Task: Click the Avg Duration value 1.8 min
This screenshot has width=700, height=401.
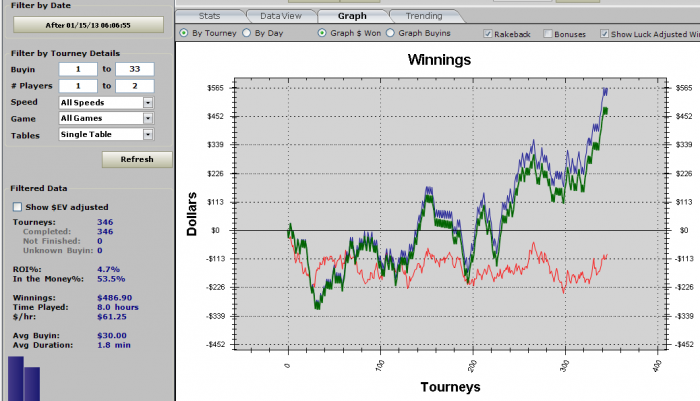Action: point(114,345)
